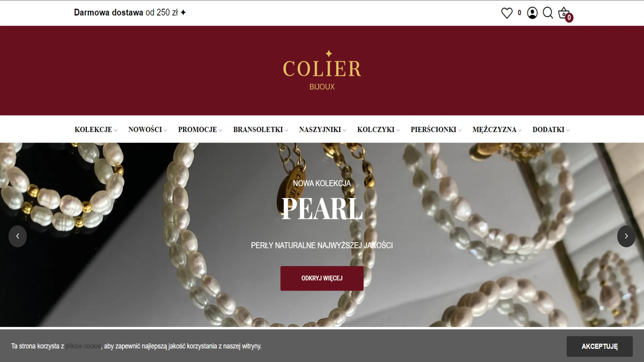Viewport: 644px width, 362px height.
Task: Click the search magnifier icon
Action: [x=548, y=13]
